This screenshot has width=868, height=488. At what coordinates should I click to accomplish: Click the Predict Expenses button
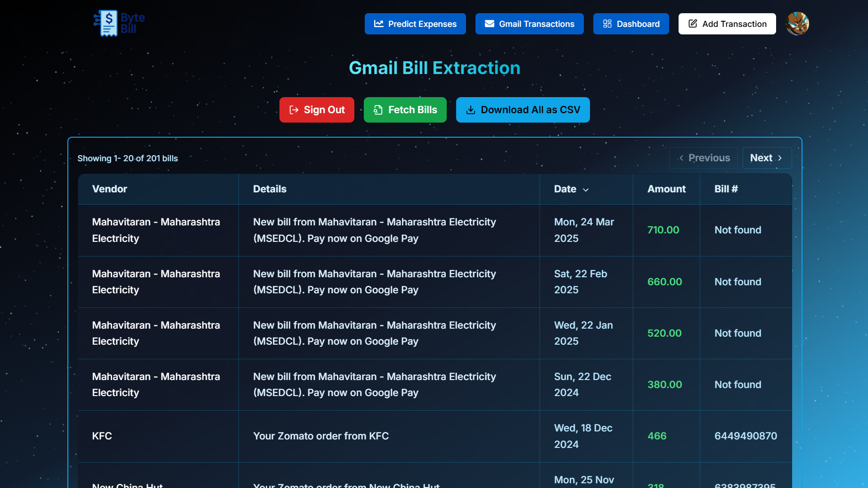(415, 24)
